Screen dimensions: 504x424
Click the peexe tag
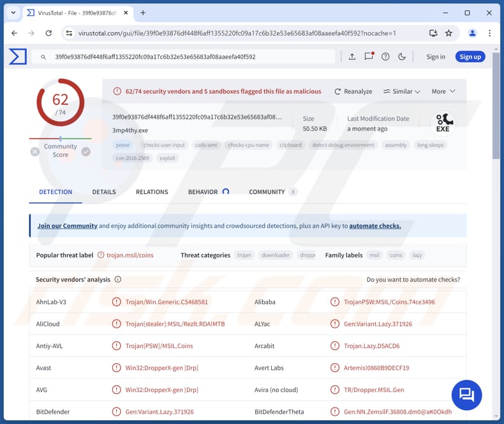pyautogui.click(x=122, y=145)
